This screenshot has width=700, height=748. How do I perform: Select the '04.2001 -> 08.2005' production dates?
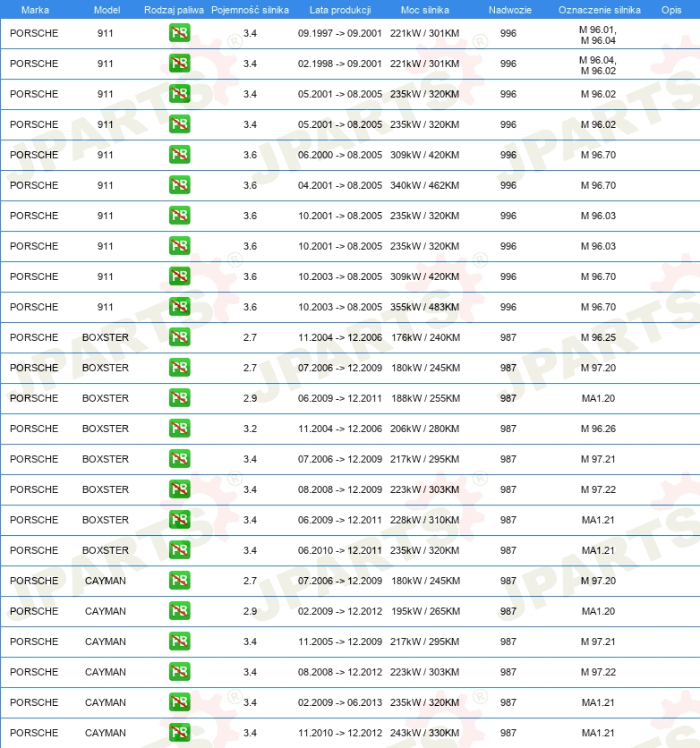click(340, 185)
